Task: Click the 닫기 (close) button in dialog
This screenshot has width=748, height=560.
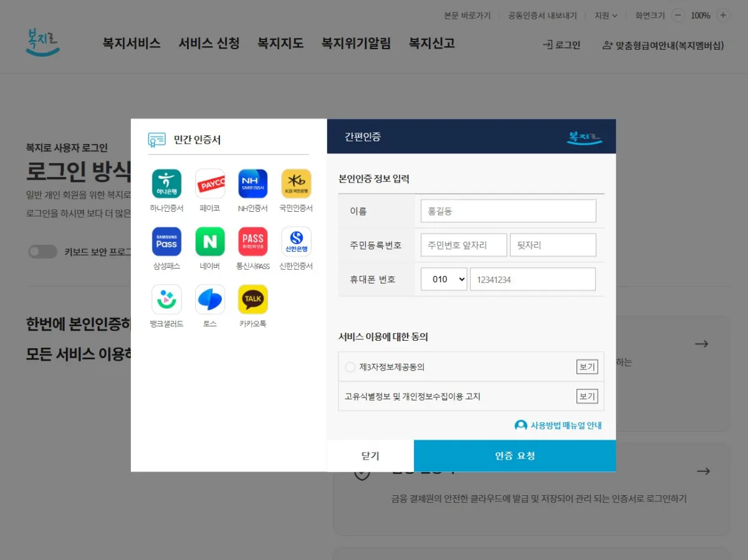Action: click(370, 455)
